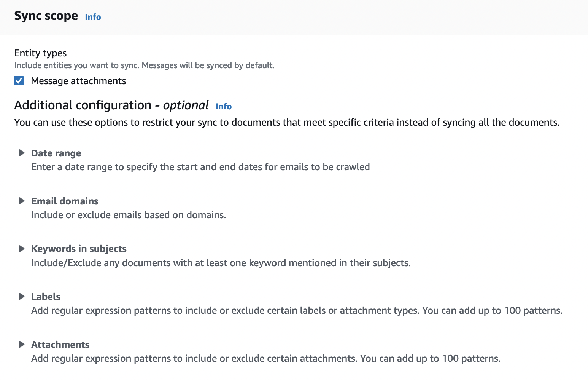This screenshot has width=588, height=380.
Task: Click the Labels section title
Action: 46,297
